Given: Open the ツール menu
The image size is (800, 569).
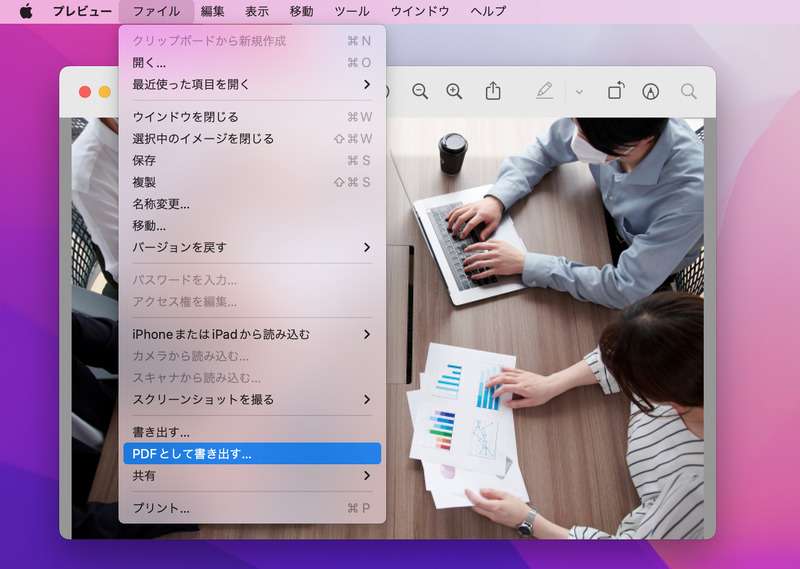Looking at the screenshot, I should click(352, 11).
